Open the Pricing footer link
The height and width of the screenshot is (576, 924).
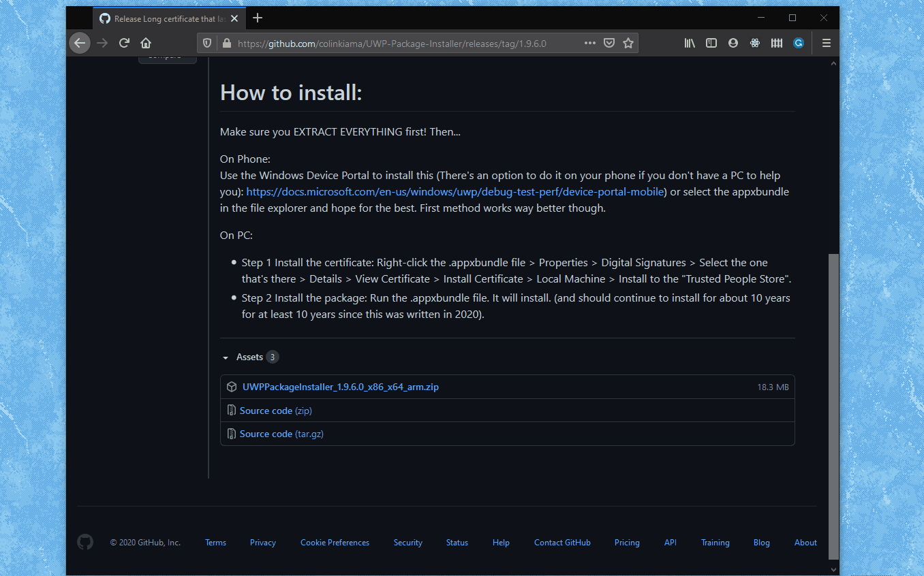tap(627, 543)
